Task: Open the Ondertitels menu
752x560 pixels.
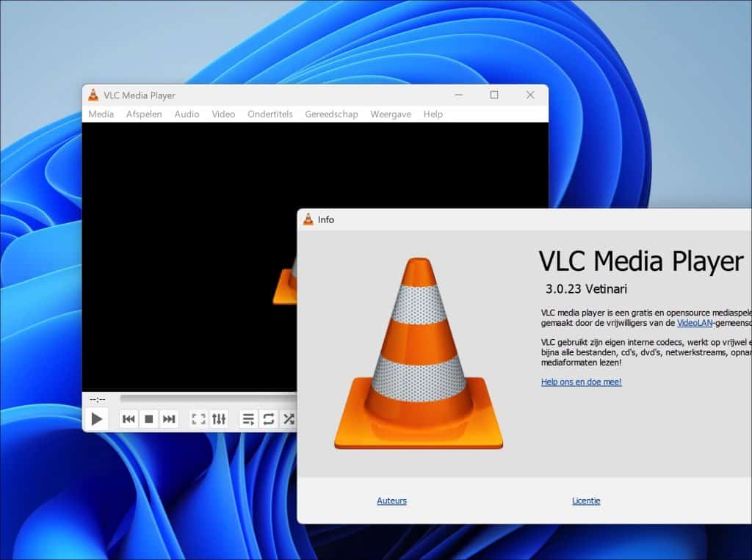Action: pyautogui.click(x=270, y=114)
